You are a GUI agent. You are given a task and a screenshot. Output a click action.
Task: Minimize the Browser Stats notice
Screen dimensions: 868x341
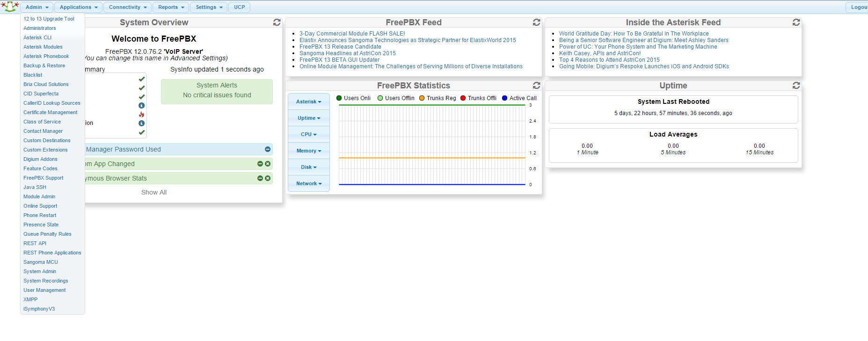point(260,178)
